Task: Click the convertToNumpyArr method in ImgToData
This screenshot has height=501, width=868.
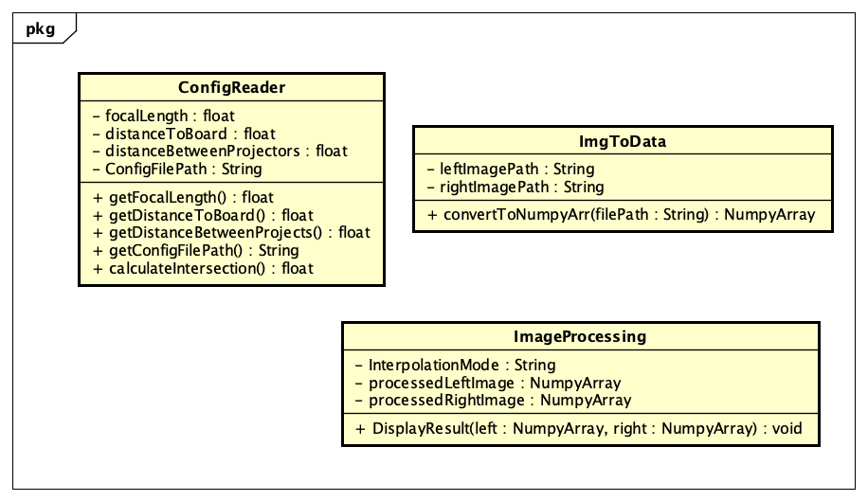Action: coord(621,215)
